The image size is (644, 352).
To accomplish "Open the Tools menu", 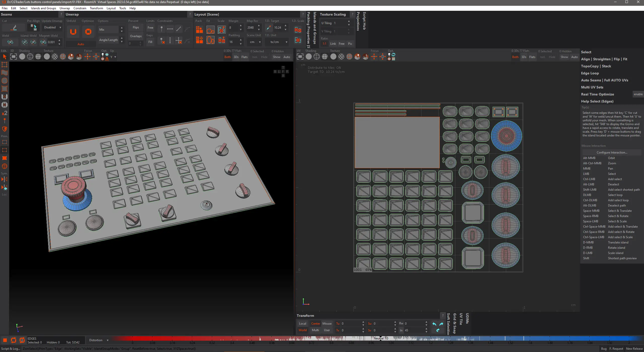I will pyautogui.click(x=123, y=8).
